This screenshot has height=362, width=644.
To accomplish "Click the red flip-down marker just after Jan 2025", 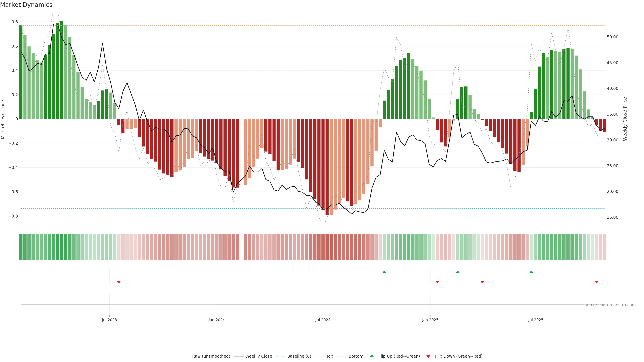I will (437, 282).
